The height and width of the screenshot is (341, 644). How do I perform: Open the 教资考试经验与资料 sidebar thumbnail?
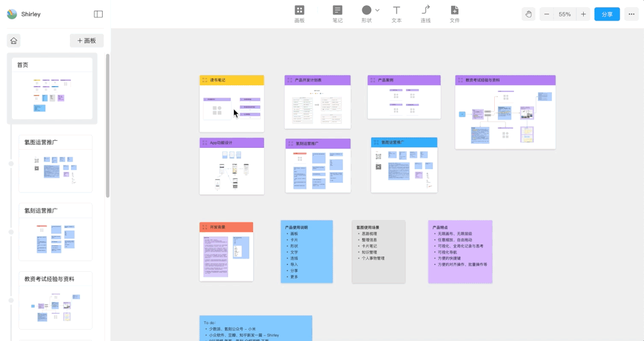(x=56, y=300)
